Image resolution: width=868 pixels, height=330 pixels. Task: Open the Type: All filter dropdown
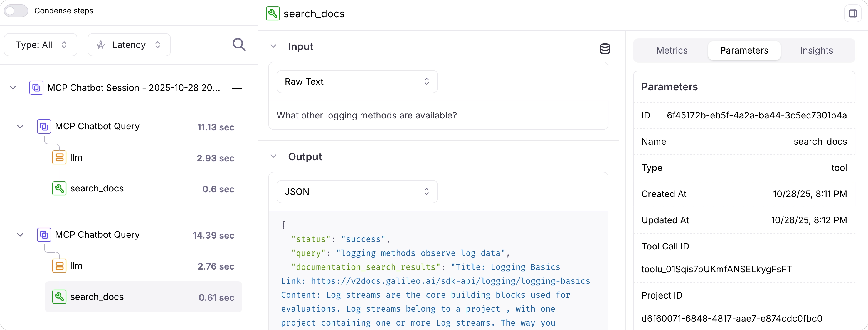coord(41,45)
